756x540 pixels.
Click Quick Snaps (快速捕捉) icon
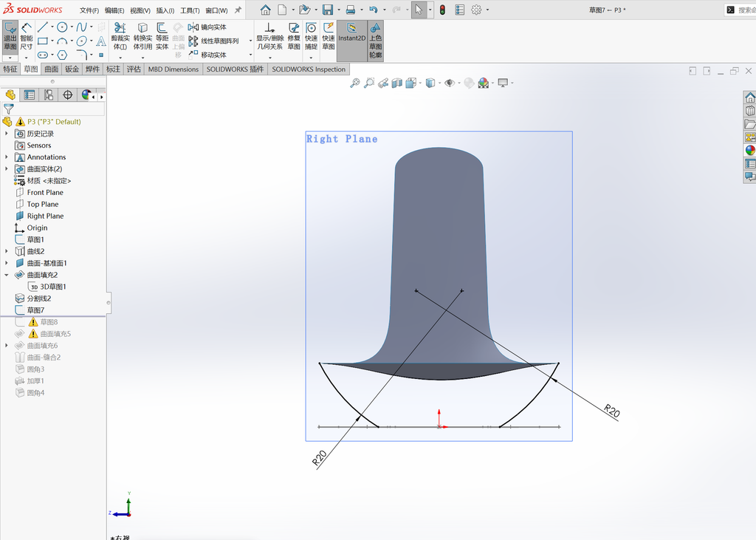click(x=311, y=37)
